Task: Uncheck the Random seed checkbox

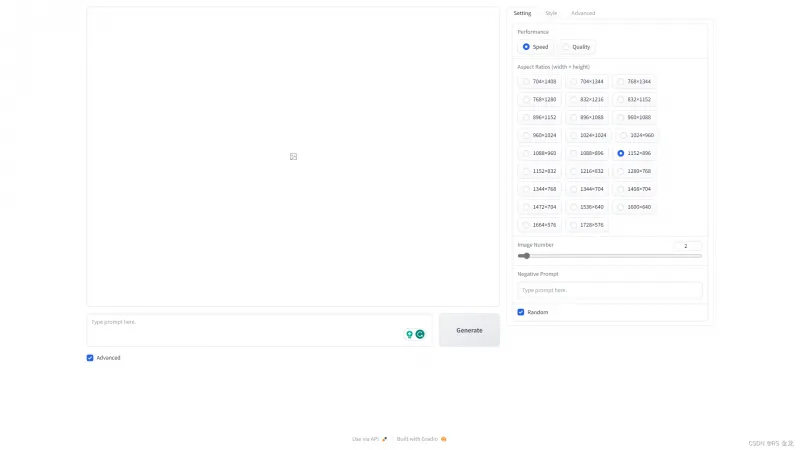Action: pos(521,312)
